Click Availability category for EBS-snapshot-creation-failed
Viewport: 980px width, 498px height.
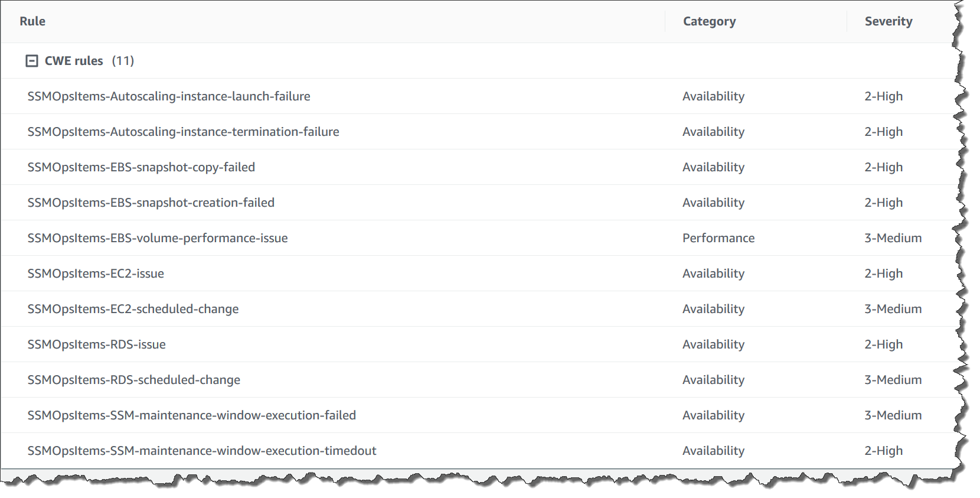(x=713, y=203)
